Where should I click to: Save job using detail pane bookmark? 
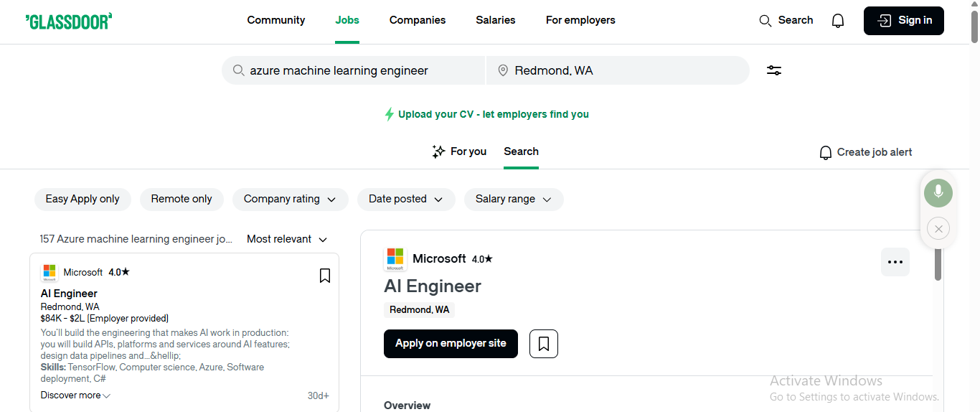pyautogui.click(x=544, y=344)
